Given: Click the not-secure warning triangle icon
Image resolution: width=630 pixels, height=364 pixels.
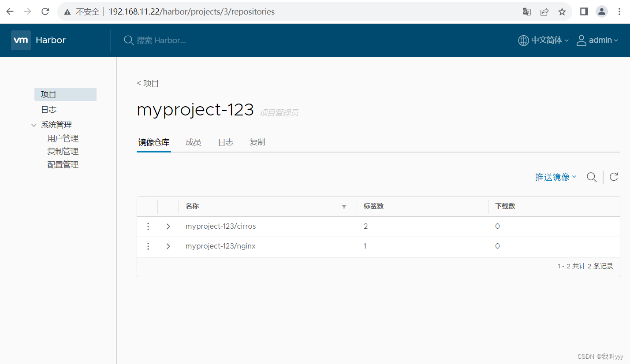Looking at the screenshot, I should pos(67,12).
